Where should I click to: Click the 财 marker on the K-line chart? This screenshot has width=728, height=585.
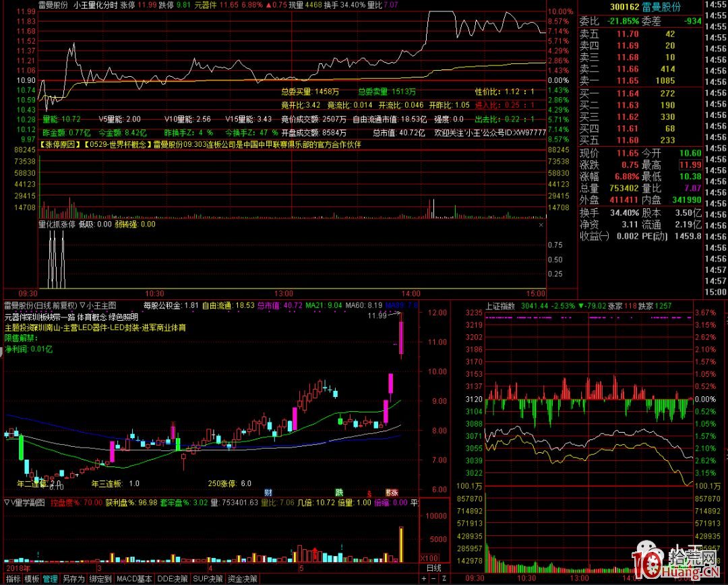tap(268, 493)
